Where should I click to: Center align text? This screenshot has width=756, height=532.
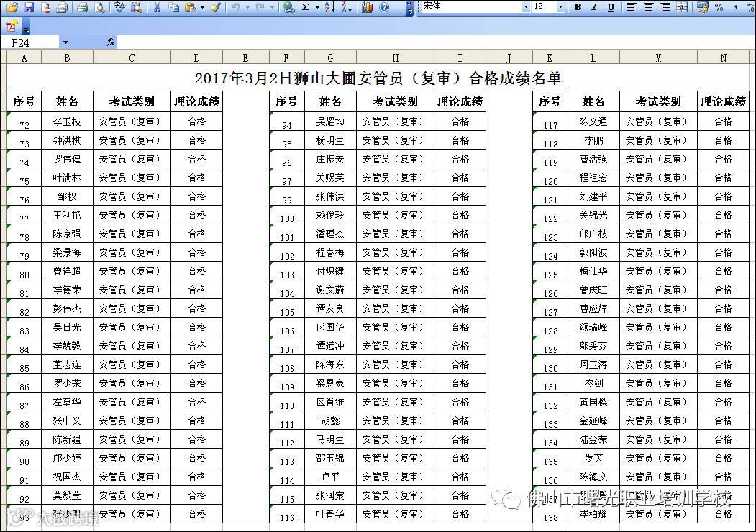pyautogui.click(x=649, y=7)
